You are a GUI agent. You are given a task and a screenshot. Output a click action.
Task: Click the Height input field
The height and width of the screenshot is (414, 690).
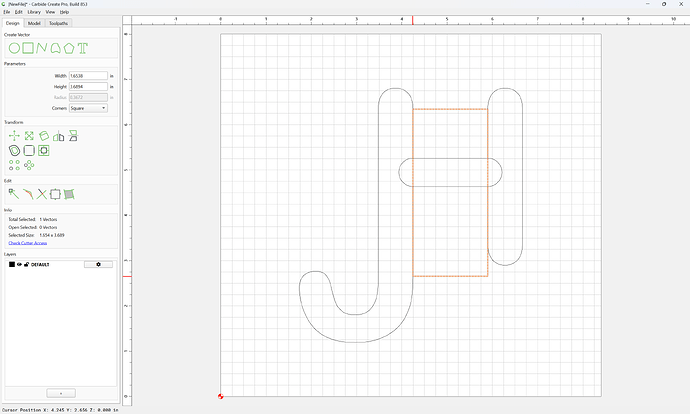coord(88,87)
